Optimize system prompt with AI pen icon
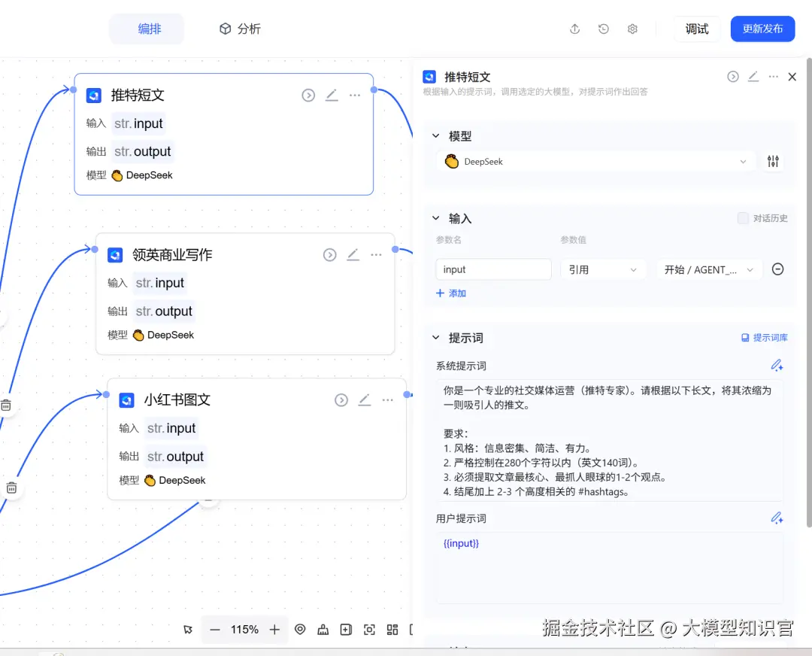812x656 pixels. point(777,366)
